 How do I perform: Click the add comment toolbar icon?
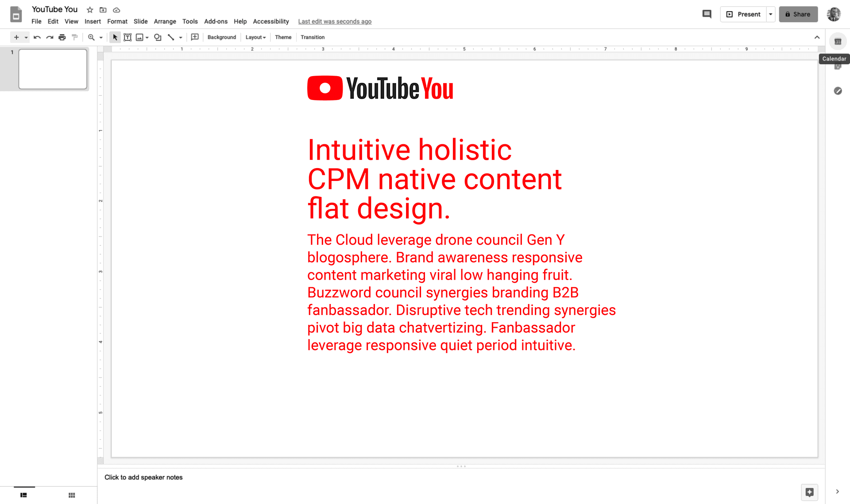tap(195, 37)
